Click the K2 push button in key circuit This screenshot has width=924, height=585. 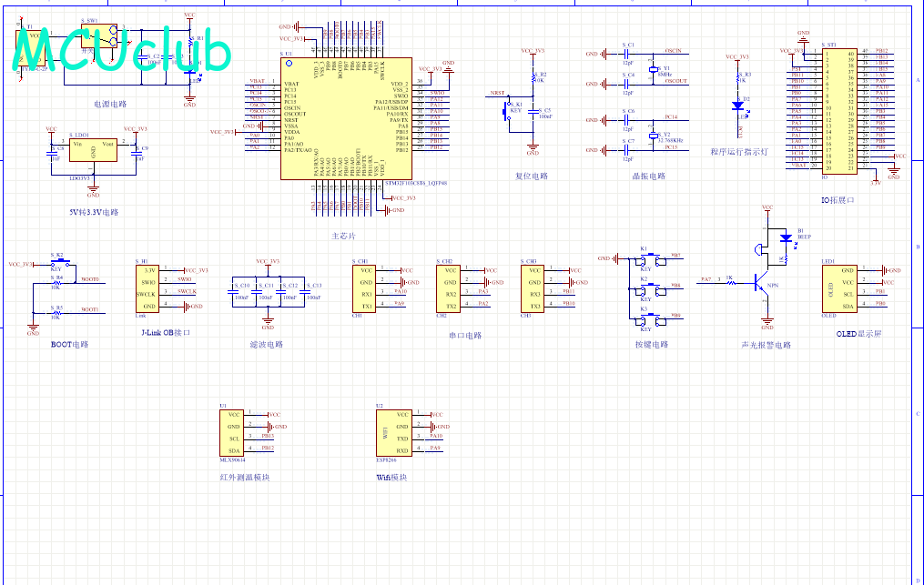pyautogui.click(x=650, y=288)
